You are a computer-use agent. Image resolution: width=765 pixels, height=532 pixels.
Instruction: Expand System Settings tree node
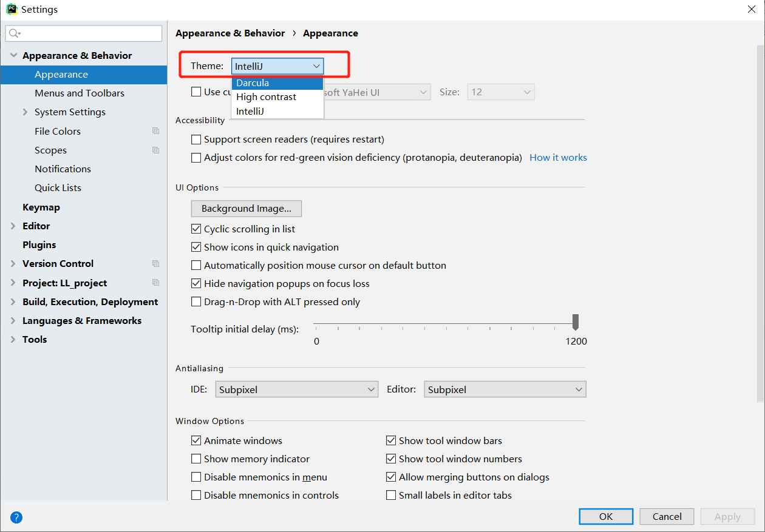click(25, 112)
